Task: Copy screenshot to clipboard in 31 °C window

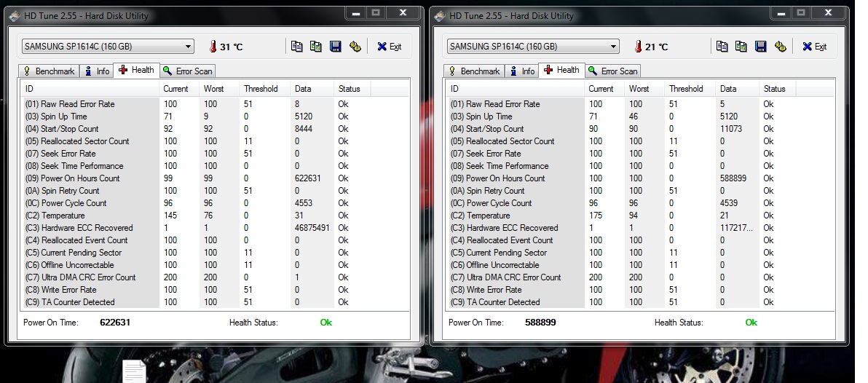Action: pos(315,47)
